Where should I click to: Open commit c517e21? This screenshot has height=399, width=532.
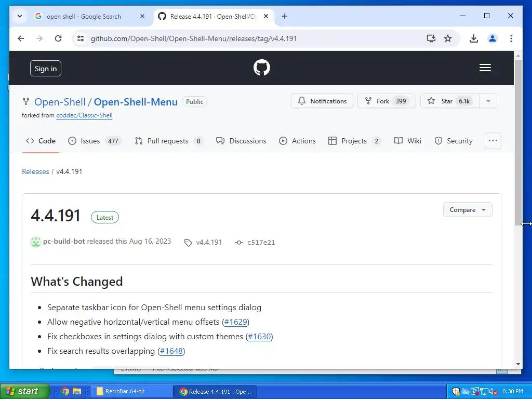pos(255,242)
